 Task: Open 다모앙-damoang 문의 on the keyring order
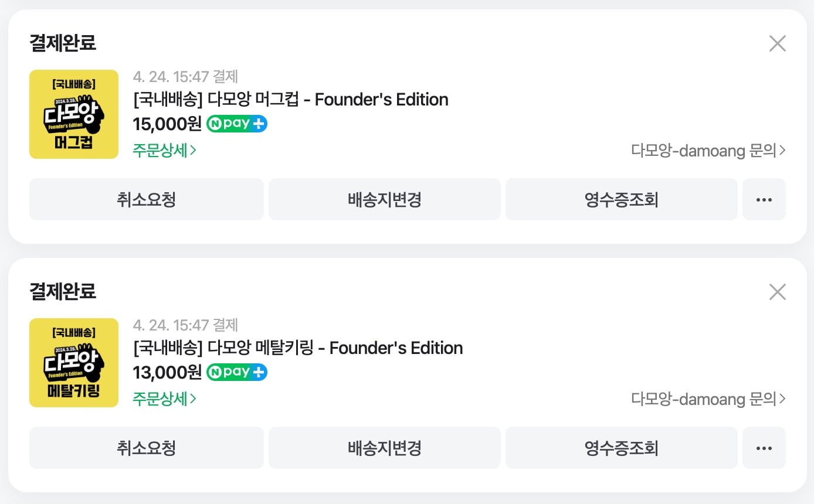tap(708, 399)
